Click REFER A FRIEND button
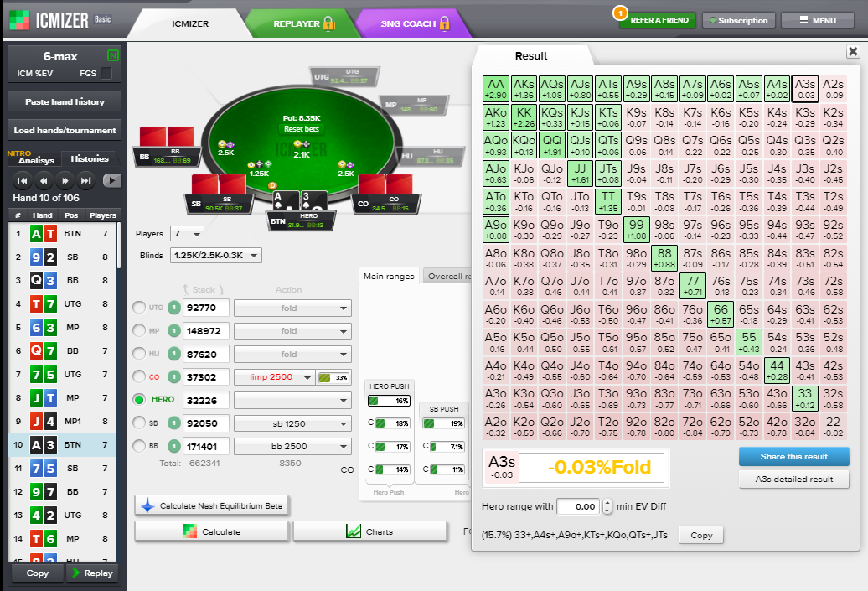Viewport: 868px width, 591px height. [x=659, y=20]
